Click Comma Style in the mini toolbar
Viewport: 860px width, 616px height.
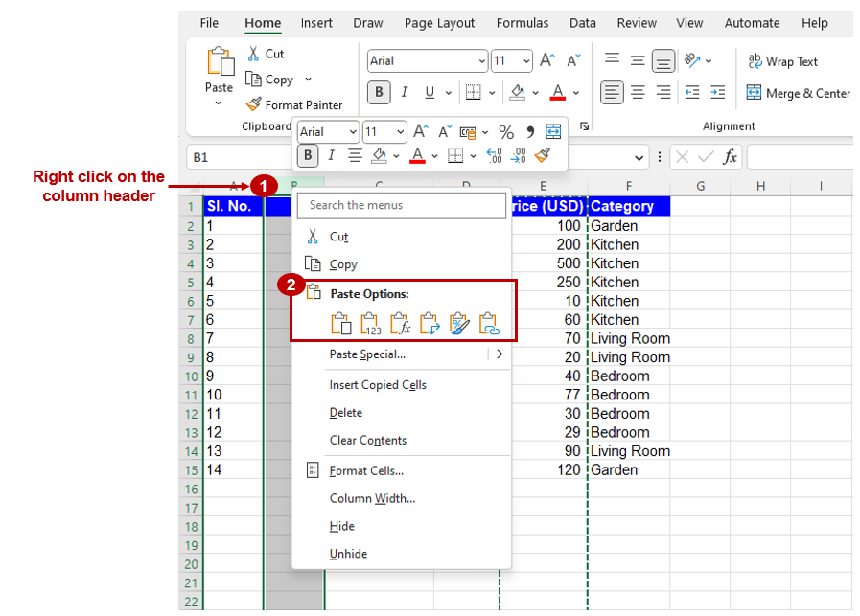click(x=530, y=132)
